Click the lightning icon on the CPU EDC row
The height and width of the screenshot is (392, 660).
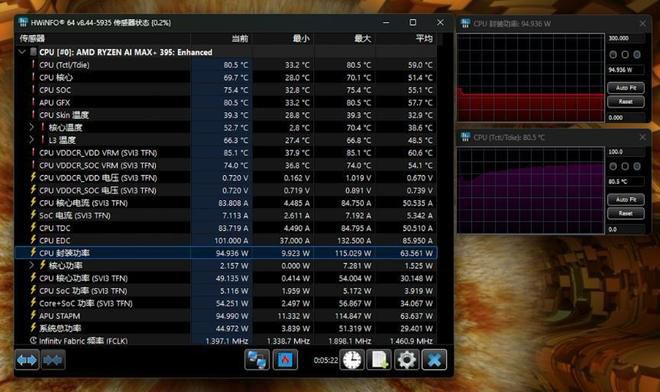(x=33, y=240)
